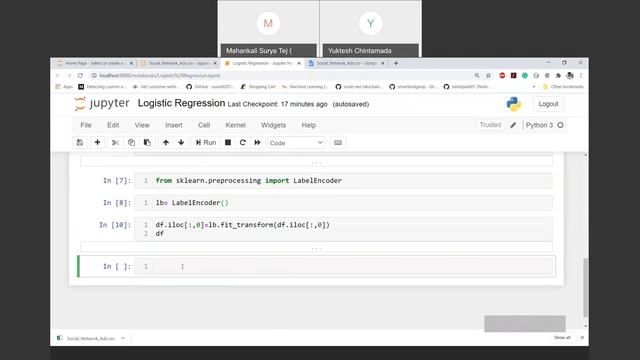The height and width of the screenshot is (360, 640).
Task: Click Mahankali Surya Tej participant tile
Action: pyautogui.click(x=268, y=29)
